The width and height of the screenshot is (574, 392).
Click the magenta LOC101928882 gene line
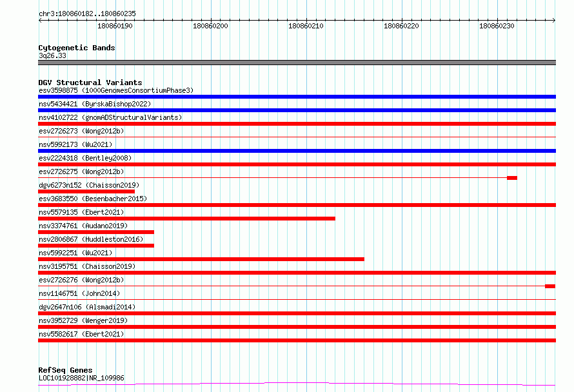click(x=297, y=384)
